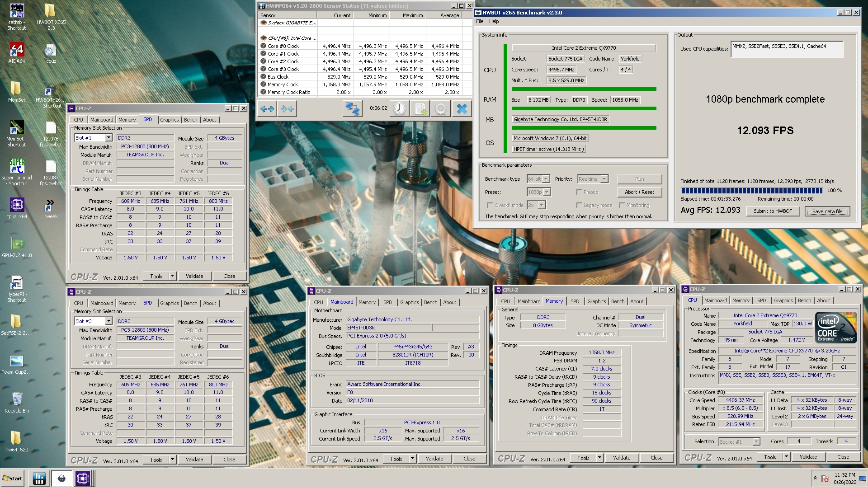Open the Recycle Bin icon
Image resolution: width=868 pixels, height=488 pixels.
point(17,403)
